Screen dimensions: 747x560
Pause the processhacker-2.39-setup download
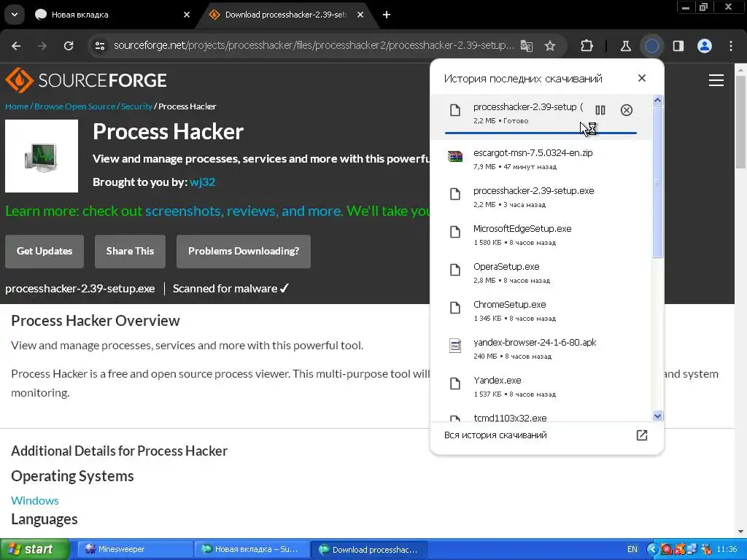coord(600,110)
